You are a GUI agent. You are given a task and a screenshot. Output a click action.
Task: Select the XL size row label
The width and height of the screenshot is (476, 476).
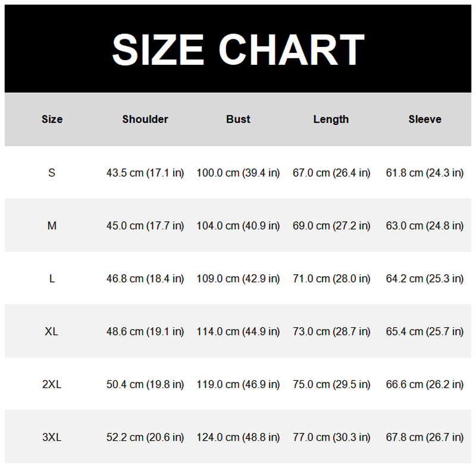pyautogui.click(x=52, y=331)
